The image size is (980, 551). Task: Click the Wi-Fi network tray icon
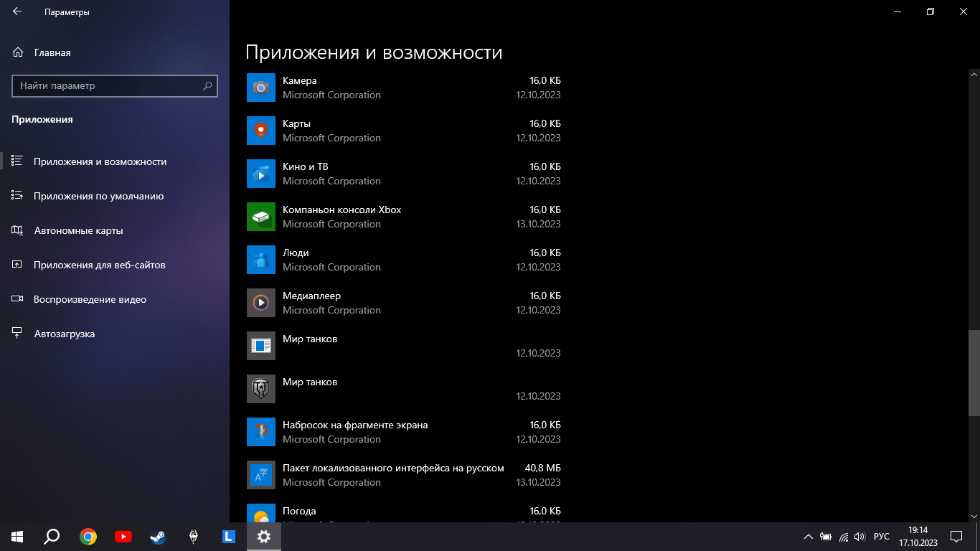pyautogui.click(x=844, y=536)
